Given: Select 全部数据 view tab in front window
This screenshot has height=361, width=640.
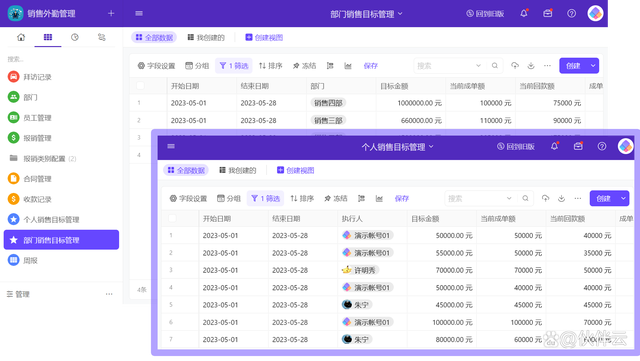Looking at the screenshot, I should (x=186, y=170).
